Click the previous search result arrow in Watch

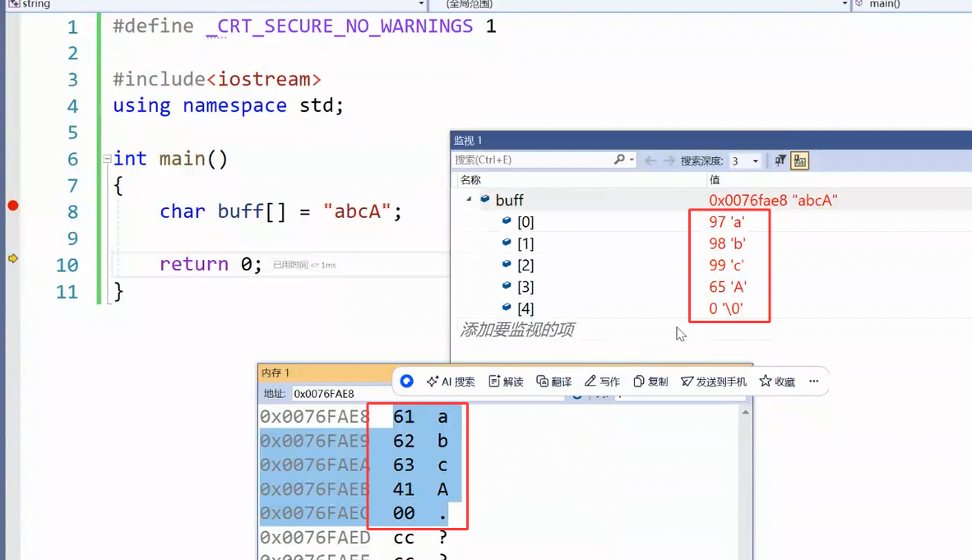pyautogui.click(x=650, y=160)
